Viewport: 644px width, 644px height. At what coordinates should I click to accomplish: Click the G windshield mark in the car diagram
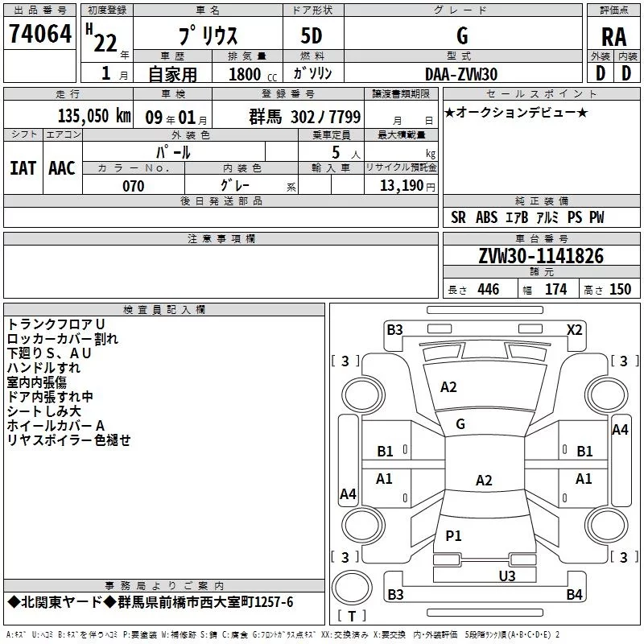click(x=460, y=424)
